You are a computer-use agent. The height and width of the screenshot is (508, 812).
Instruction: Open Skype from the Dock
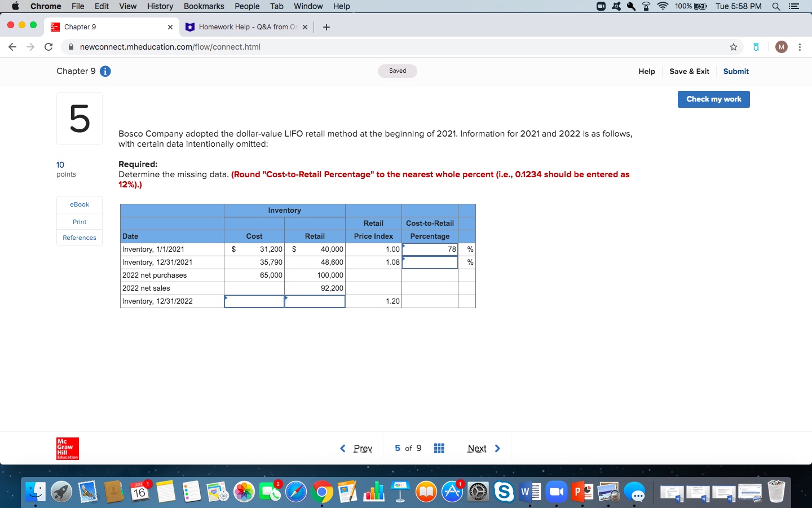[x=505, y=492]
